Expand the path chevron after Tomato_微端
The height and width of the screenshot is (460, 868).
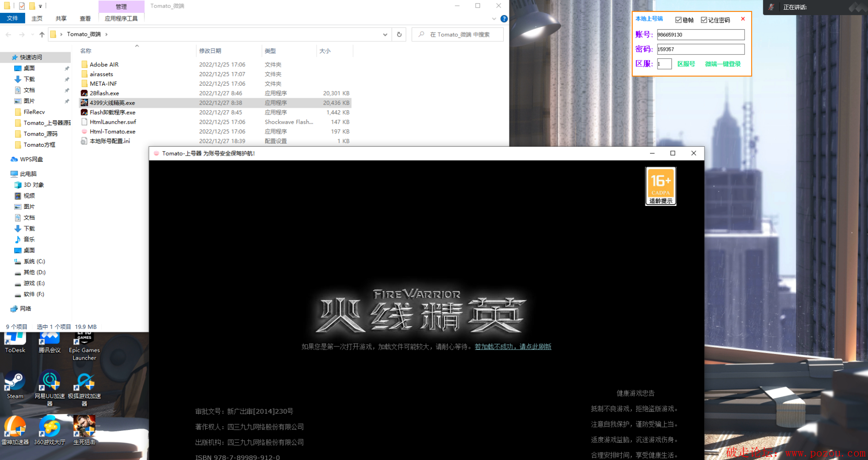pyautogui.click(x=106, y=34)
